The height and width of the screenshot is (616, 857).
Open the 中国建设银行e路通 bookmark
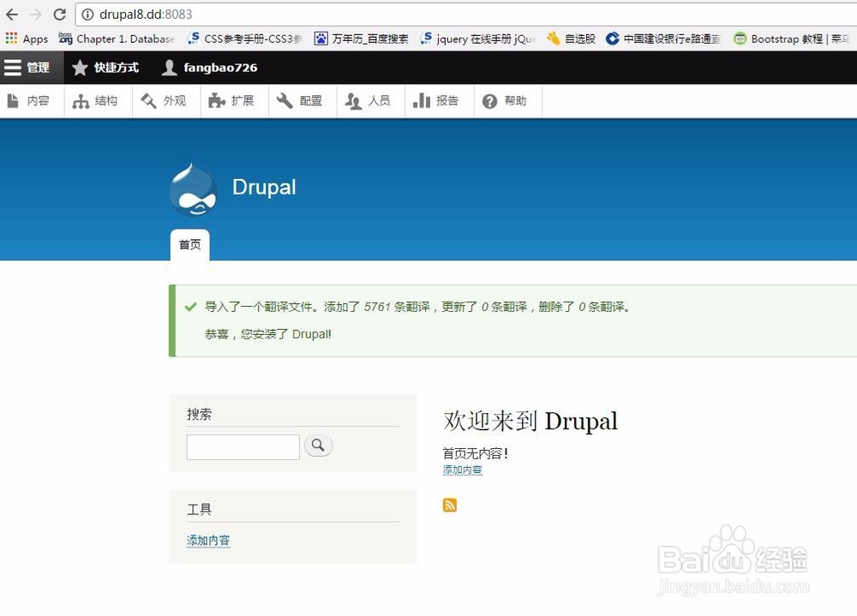click(663, 39)
